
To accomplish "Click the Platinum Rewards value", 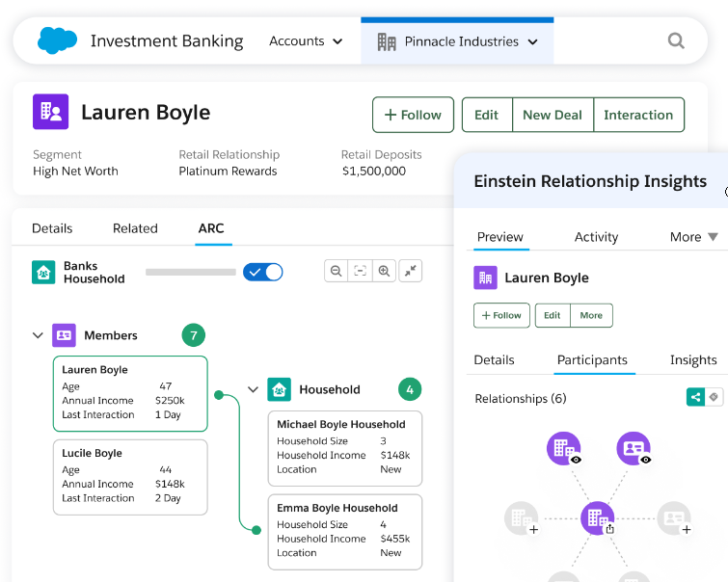I will [x=228, y=171].
